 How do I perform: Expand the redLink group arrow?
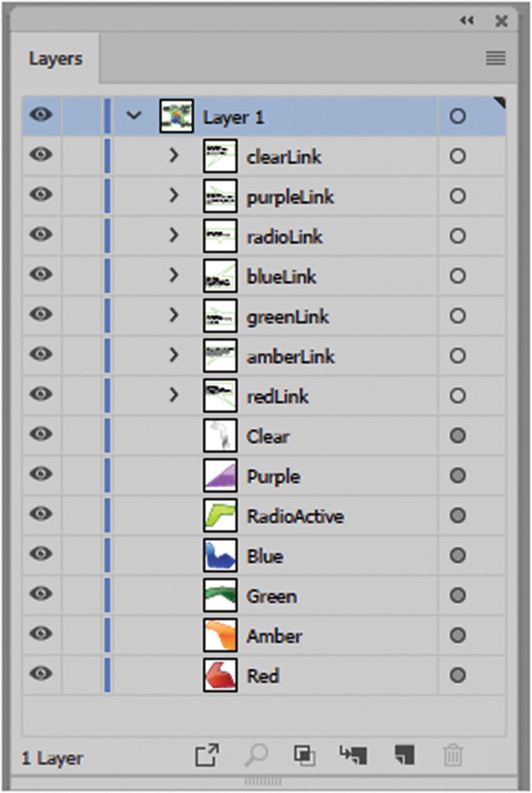(x=173, y=395)
